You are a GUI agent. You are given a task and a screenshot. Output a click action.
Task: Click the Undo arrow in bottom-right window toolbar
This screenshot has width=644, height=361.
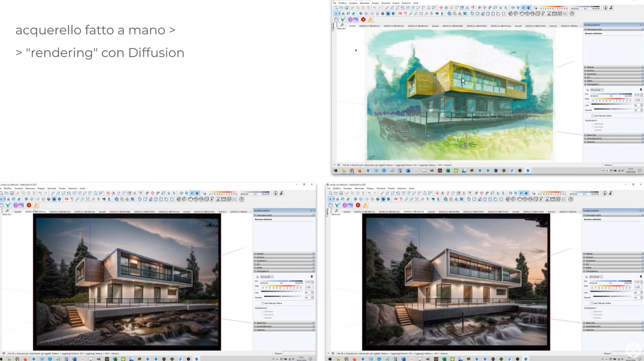pyautogui.click(x=369, y=193)
